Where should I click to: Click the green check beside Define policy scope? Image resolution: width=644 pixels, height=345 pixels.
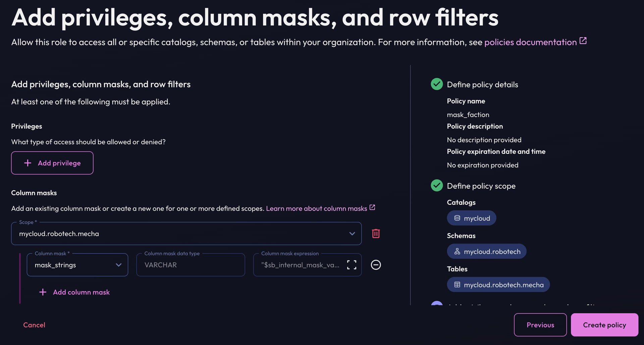tap(437, 186)
